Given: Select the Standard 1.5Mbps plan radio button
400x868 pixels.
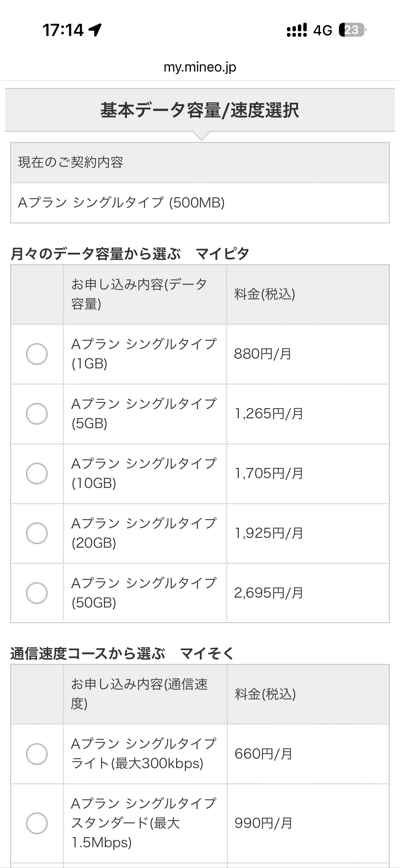Looking at the screenshot, I should click(x=37, y=823).
